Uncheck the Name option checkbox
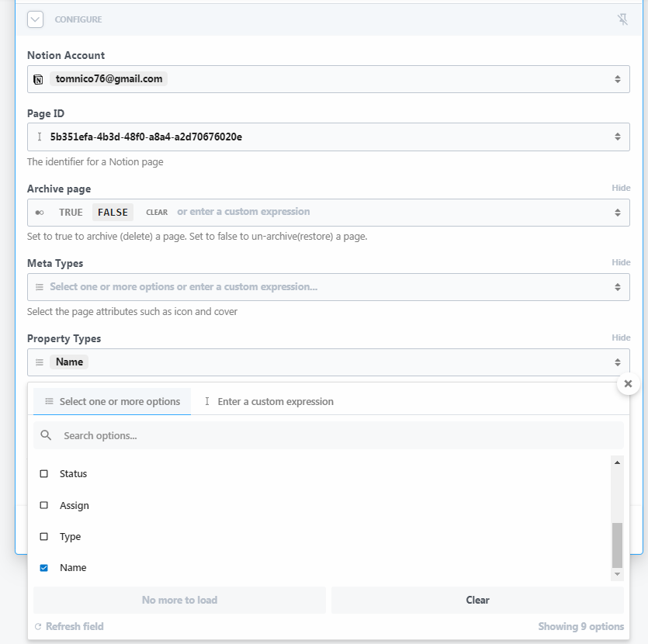Screen dimensions: 648x644 click(x=44, y=567)
